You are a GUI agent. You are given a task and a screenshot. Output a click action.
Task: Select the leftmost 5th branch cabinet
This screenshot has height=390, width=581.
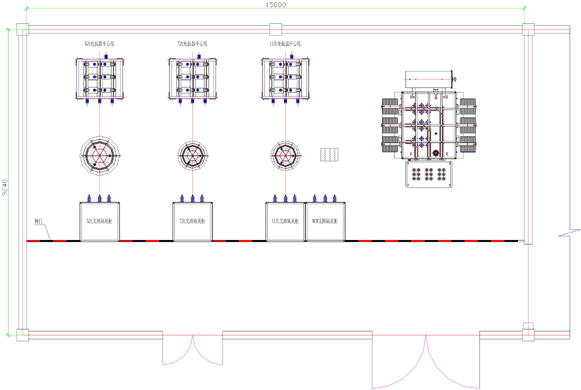pyautogui.click(x=100, y=221)
